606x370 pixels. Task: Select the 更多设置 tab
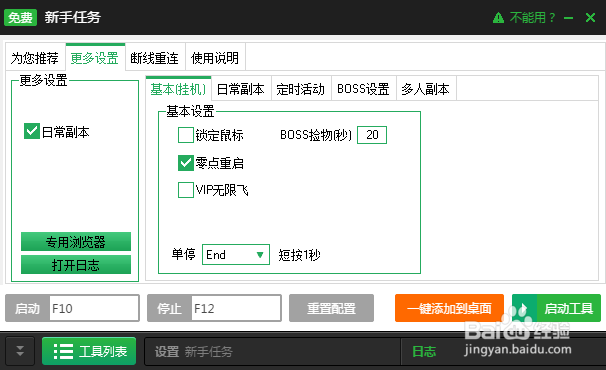[x=95, y=58]
